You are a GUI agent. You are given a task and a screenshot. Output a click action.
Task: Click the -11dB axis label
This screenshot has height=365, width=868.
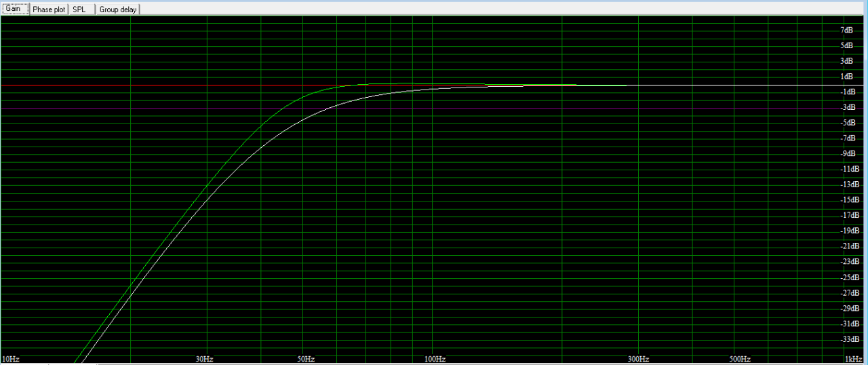pos(849,169)
